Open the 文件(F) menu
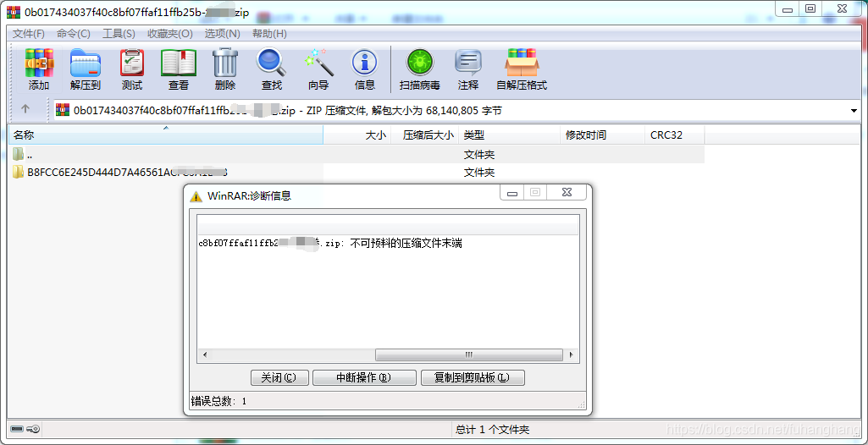 (28, 34)
